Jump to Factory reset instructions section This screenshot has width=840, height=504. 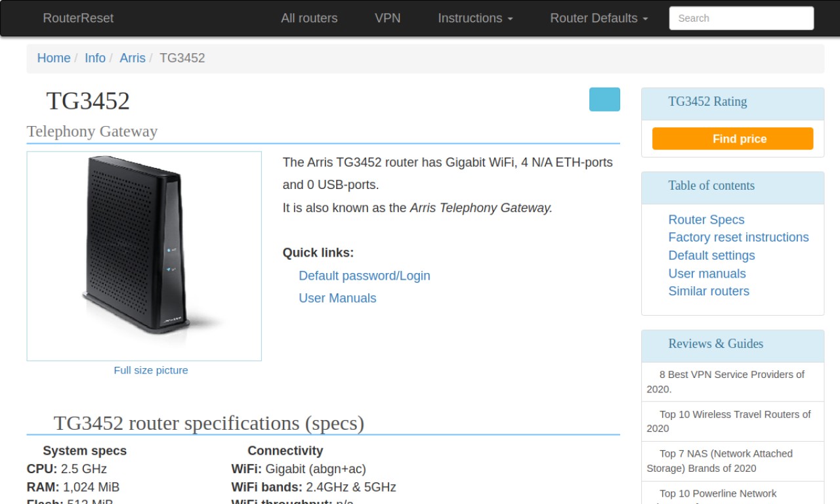pyautogui.click(x=738, y=238)
